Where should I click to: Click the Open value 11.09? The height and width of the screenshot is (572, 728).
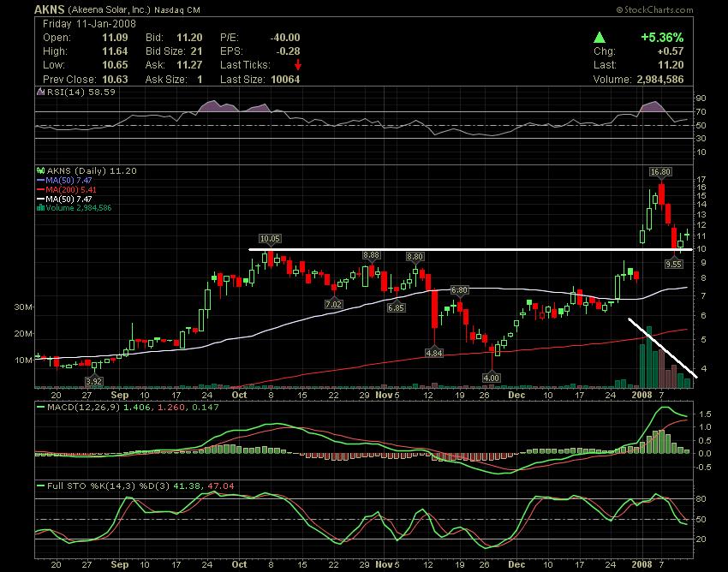[x=115, y=38]
